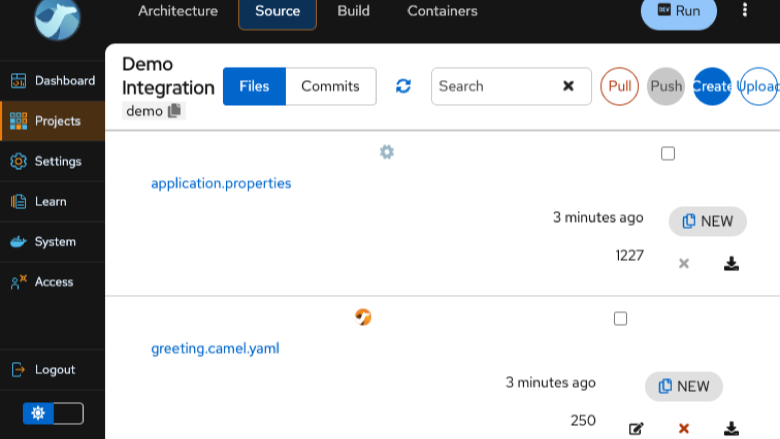Click into the Search input field
The image size is (780, 439).
pyautogui.click(x=495, y=86)
